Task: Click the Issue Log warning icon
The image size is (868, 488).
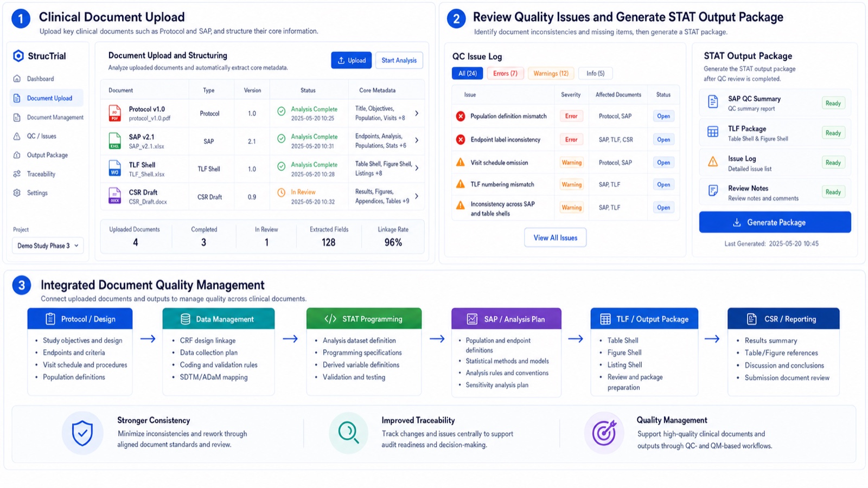Action: (x=713, y=161)
